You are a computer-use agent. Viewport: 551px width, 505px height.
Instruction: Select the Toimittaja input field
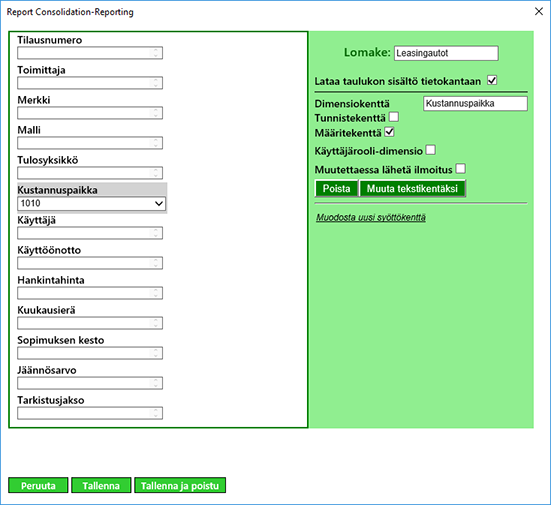click(90, 83)
